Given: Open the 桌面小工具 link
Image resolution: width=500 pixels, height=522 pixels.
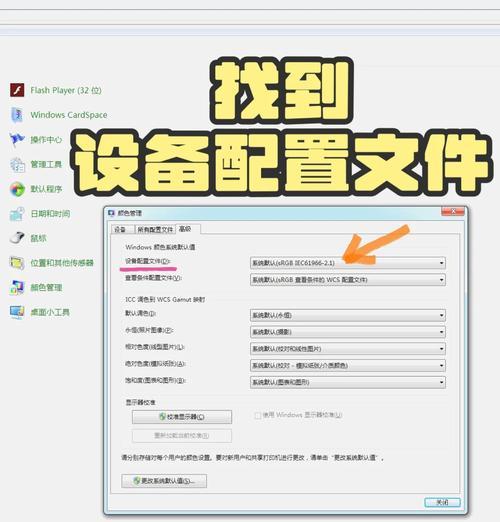Looking at the screenshot, I should tap(50, 312).
